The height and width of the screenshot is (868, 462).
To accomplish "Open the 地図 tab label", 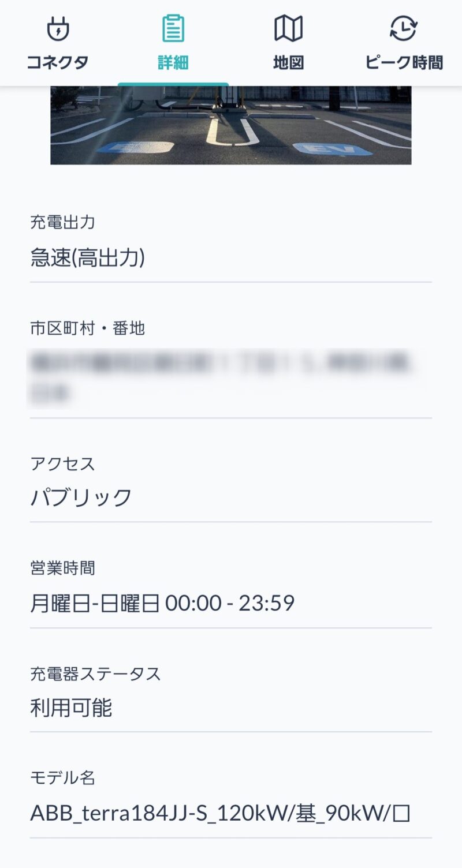I will pyautogui.click(x=288, y=62).
